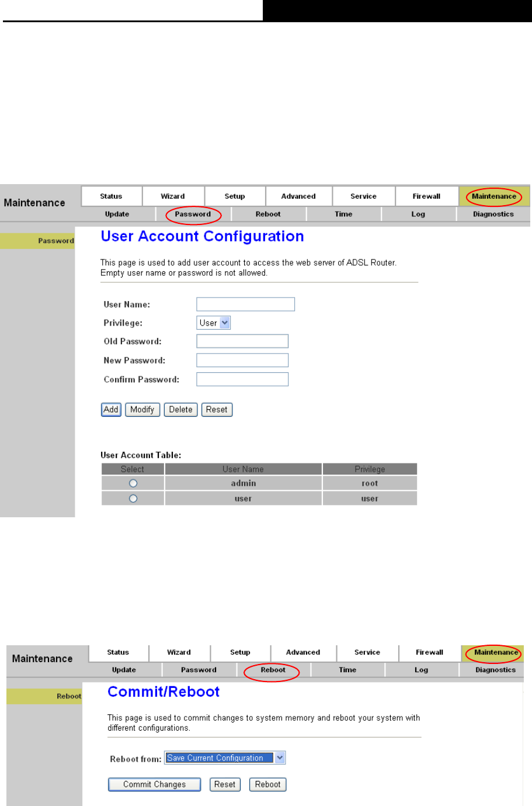Select Reboot item in left sidebar
532x806 pixels.
44,696
